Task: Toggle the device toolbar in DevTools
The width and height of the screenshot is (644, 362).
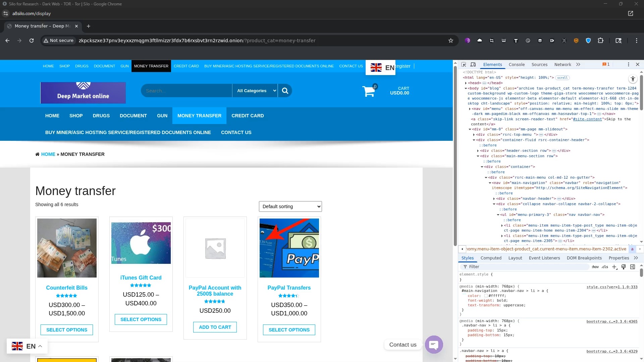Action: tap(473, 64)
